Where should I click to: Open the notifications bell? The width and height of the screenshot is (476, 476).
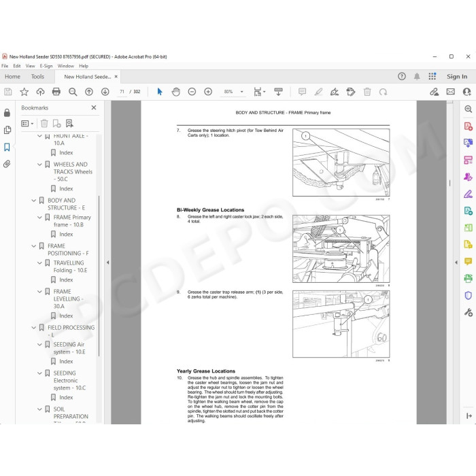point(417,76)
